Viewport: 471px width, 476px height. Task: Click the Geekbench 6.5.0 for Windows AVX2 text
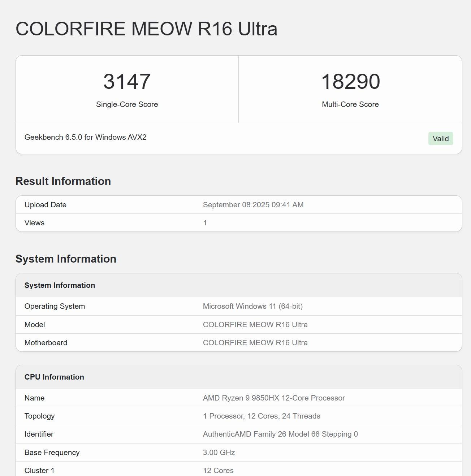(85, 137)
